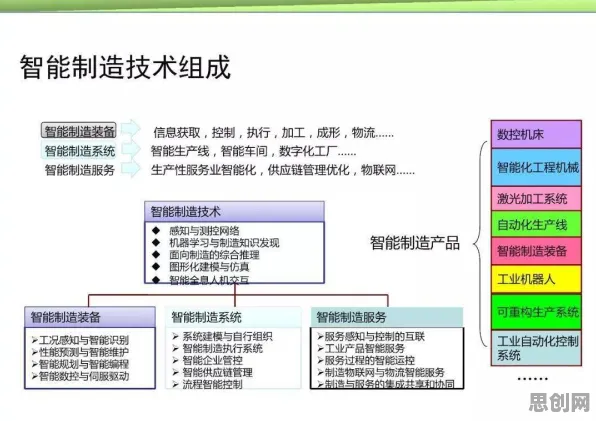The height and width of the screenshot is (421, 596).
Task: Click item 服务过程的智能运控
Action: pos(369,360)
